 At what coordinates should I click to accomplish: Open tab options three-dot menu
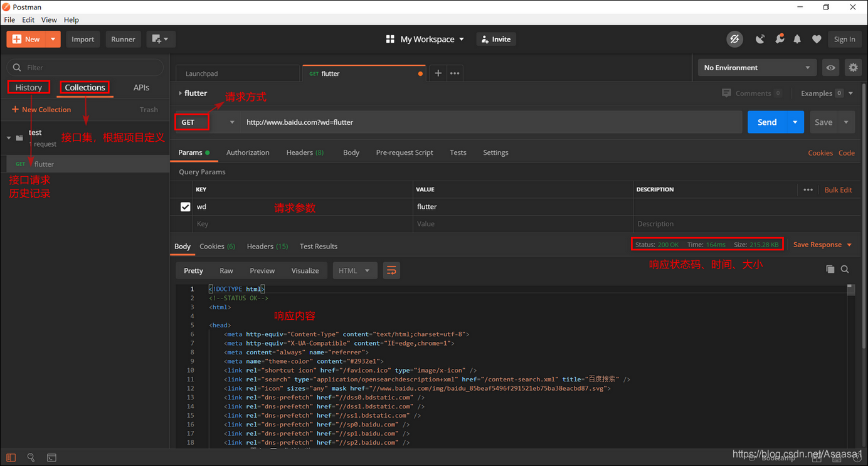pos(455,73)
